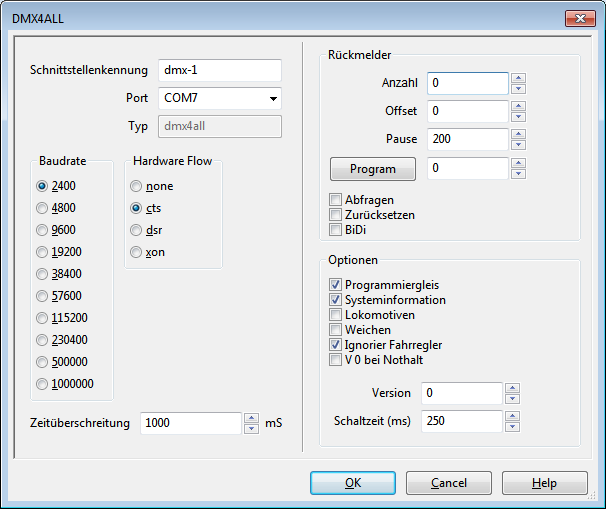Enable the Lokomotiven checkbox
This screenshot has height=509, width=606.
tap(336, 315)
